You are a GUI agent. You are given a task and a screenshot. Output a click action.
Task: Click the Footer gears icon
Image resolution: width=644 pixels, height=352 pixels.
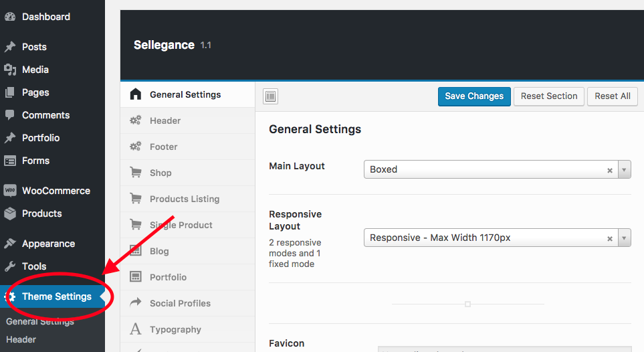136,147
